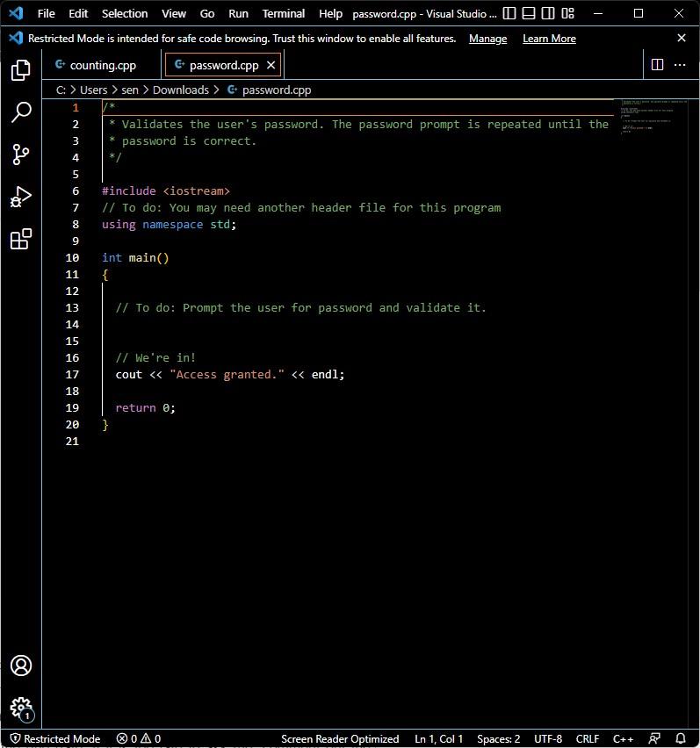Click the Downloads breadcrumb segment
This screenshot has width=700, height=748.
(x=181, y=90)
